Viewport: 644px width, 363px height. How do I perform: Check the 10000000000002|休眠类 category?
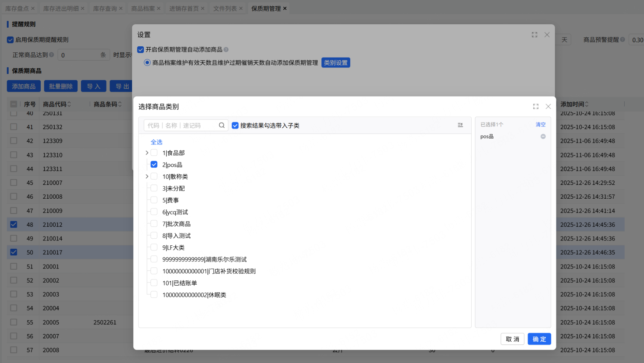154,295
